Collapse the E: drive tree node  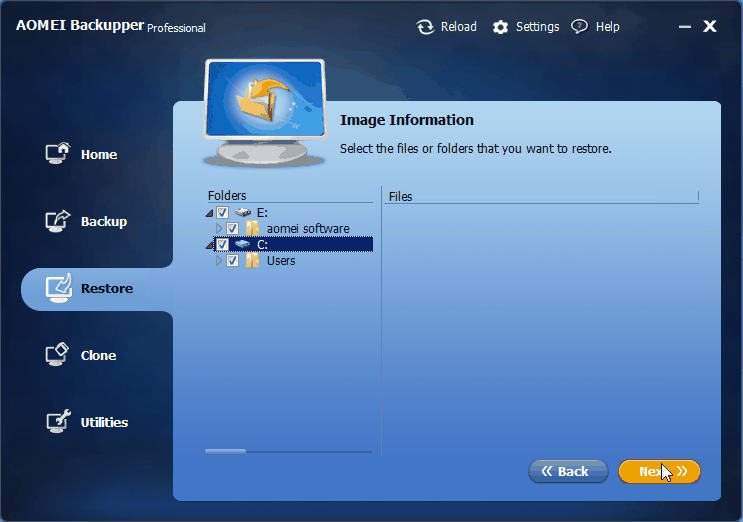tap(209, 214)
